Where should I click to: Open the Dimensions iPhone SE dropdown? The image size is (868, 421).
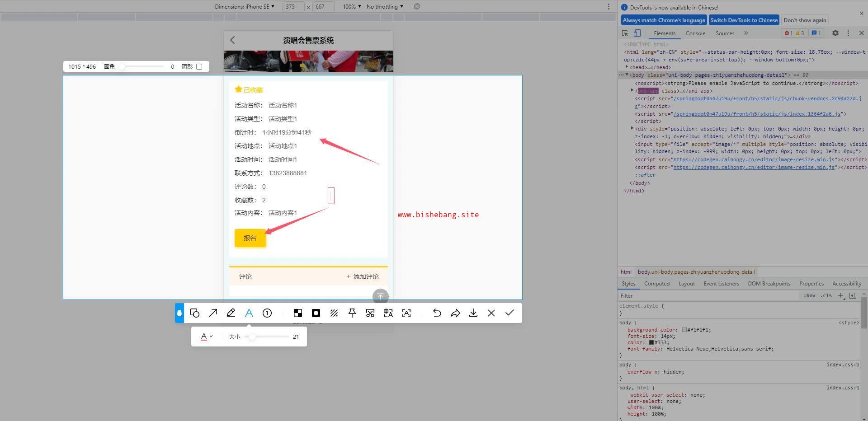pyautogui.click(x=245, y=6)
